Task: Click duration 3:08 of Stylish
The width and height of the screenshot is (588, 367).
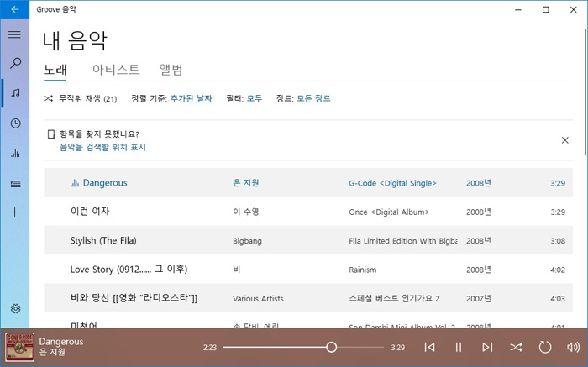Action: [558, 241]
